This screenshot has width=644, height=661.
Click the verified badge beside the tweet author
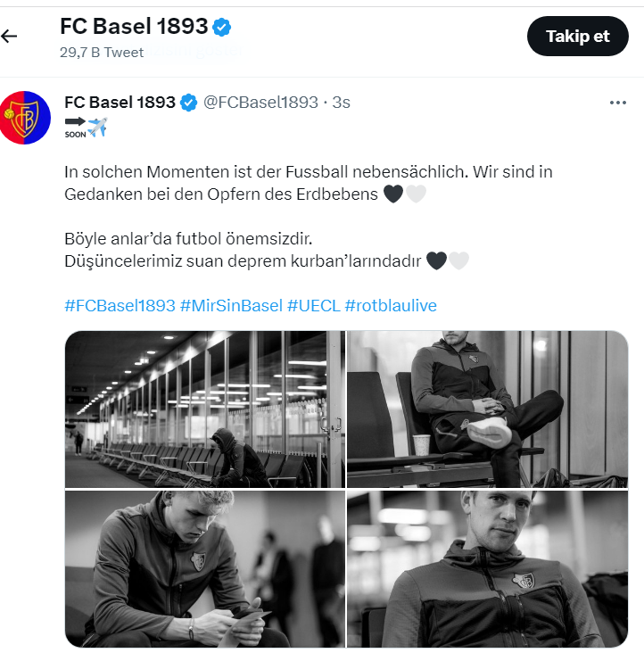pyautogui.click(x=189, y=103)
